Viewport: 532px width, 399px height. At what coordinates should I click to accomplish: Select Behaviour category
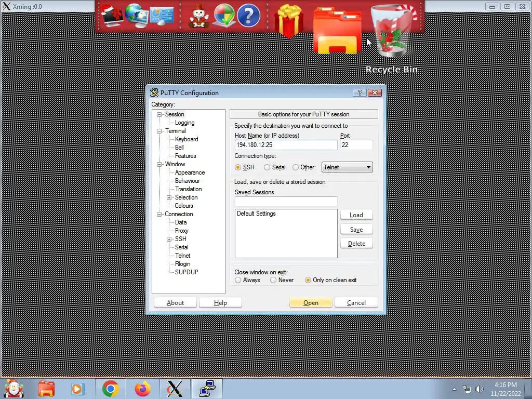pyautogui.click(x=187, y=181)
